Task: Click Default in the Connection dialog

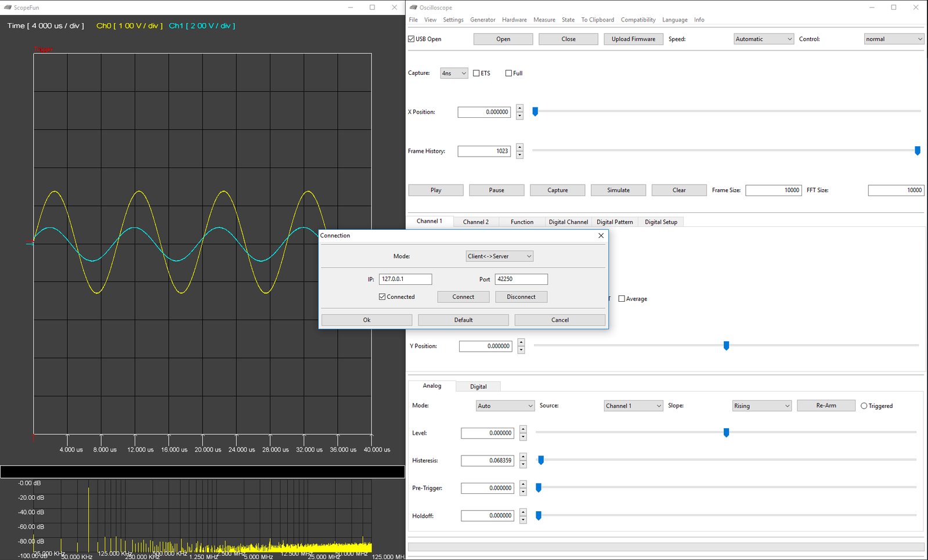Action: click(x=463, y=320)
